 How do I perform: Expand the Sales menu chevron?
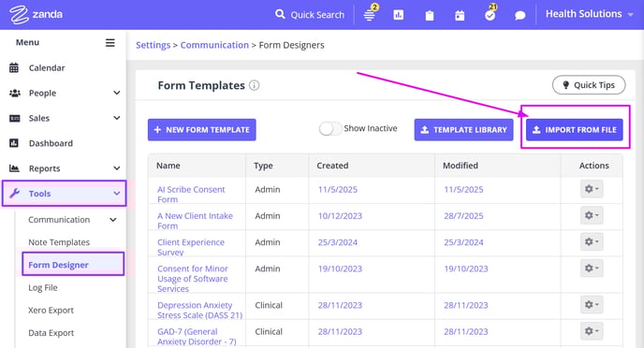pos(117,118)
